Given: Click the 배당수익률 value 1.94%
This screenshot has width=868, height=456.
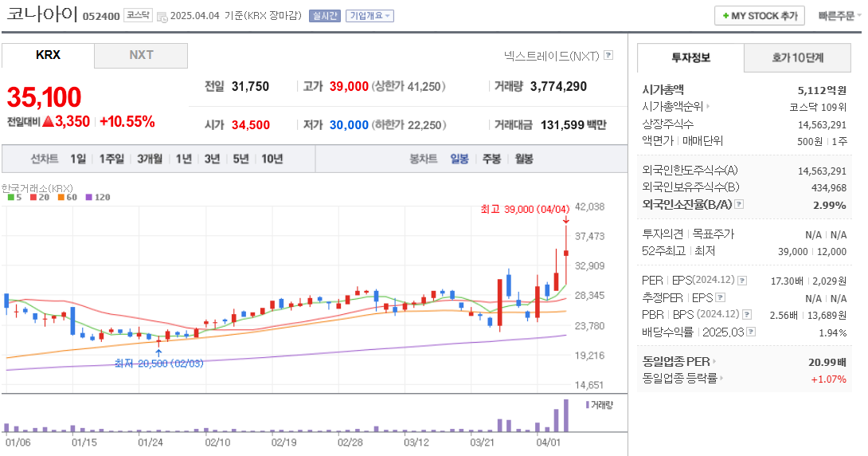Looking at the screenshot, I should pyautogui.click(x=833, y=332).
